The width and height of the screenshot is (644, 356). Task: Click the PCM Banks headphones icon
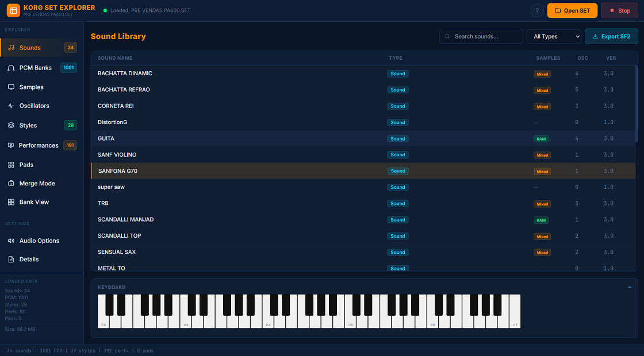[11, 68]
